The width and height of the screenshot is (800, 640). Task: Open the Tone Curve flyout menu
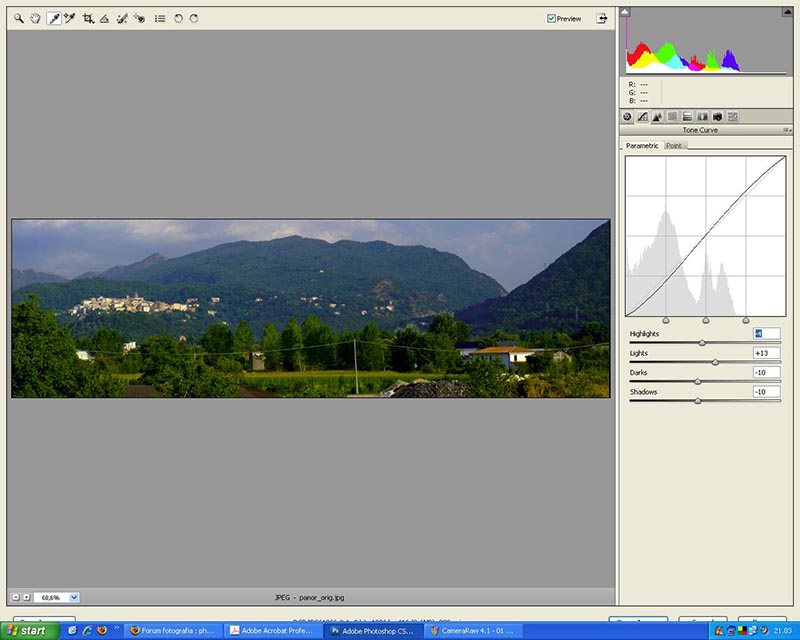point(788,129)
